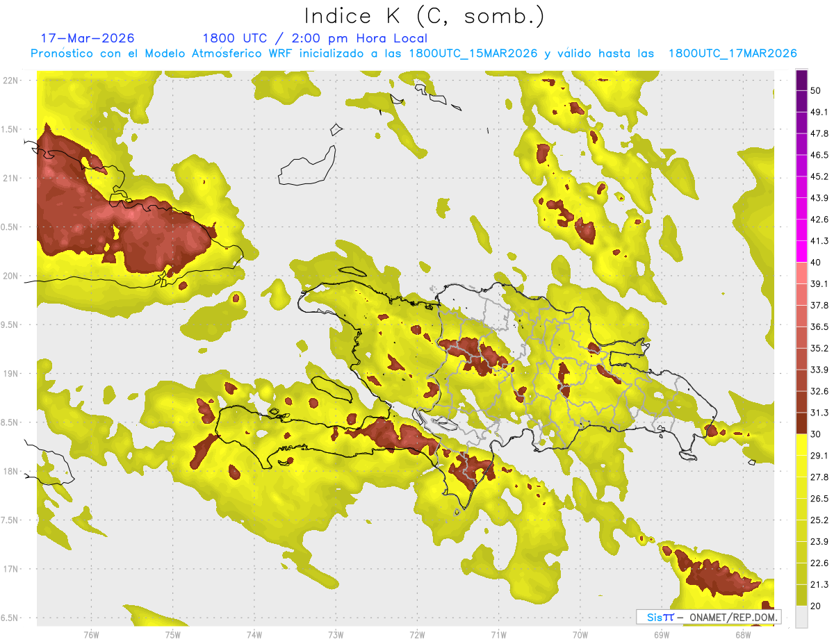Pick the magenta colorbar segment between 40 and 41.3
The image size is (834, 644).
(801, 251)
